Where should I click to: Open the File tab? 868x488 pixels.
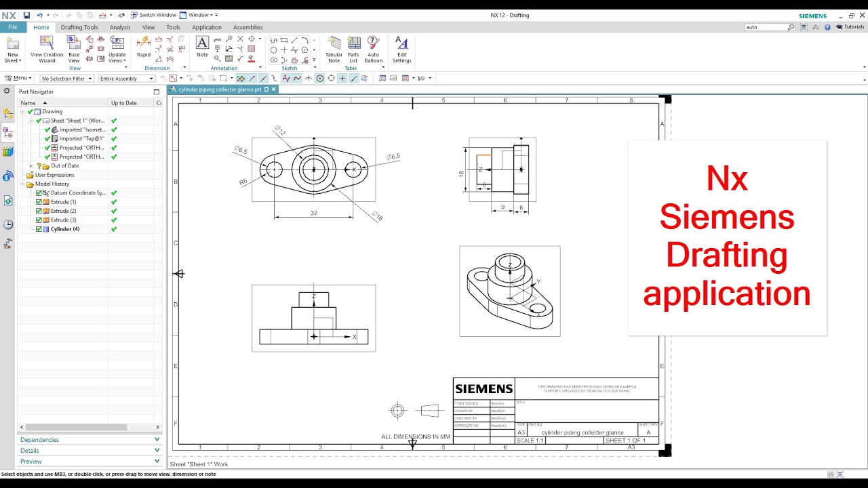(x=13, y=27)
